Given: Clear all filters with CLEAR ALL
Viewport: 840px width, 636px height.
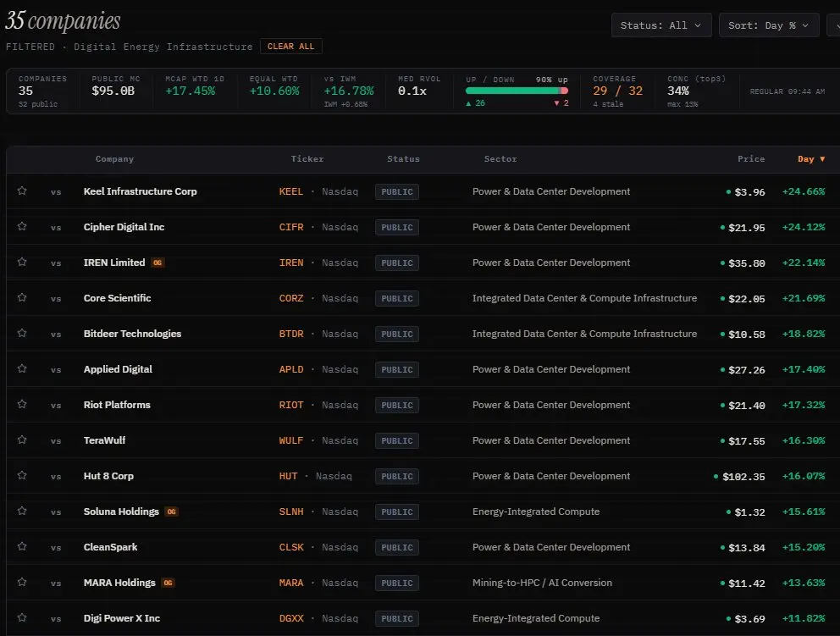Looking at the screenshot, I should [291, 47].
